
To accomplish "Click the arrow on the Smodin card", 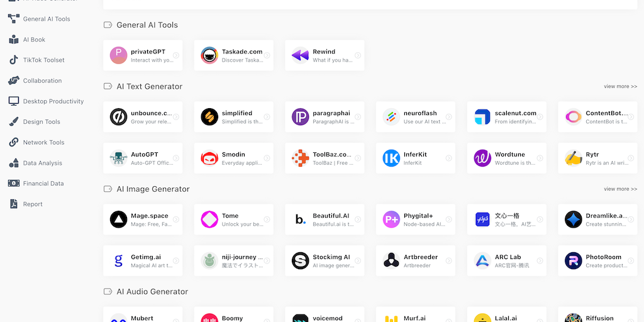I will pos(267,158).
